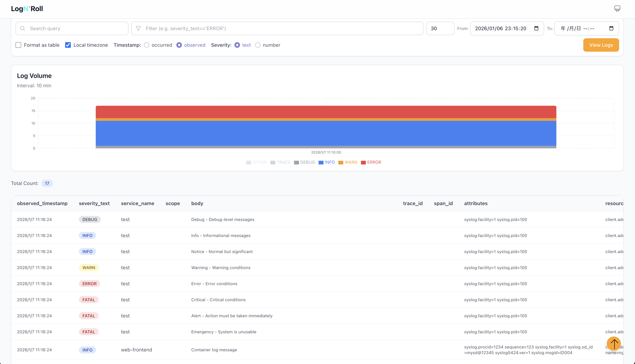Click the monitor theme icon in header
This screenshot has width=635, height=364.
[617, 8]
